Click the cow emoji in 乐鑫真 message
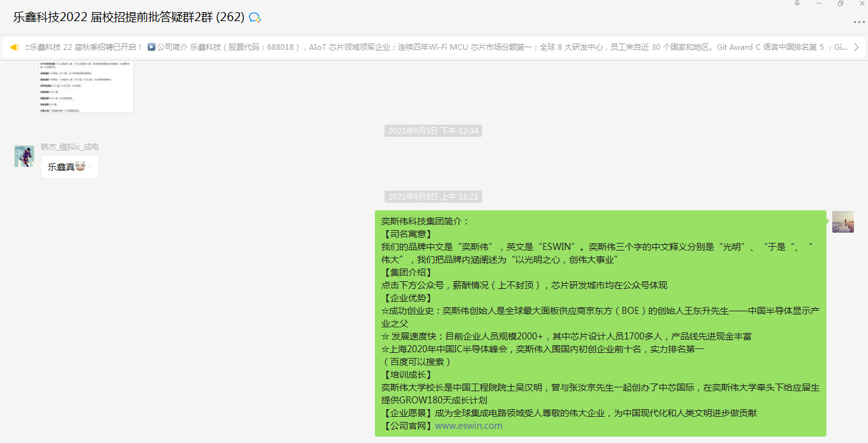 (81, 167)
